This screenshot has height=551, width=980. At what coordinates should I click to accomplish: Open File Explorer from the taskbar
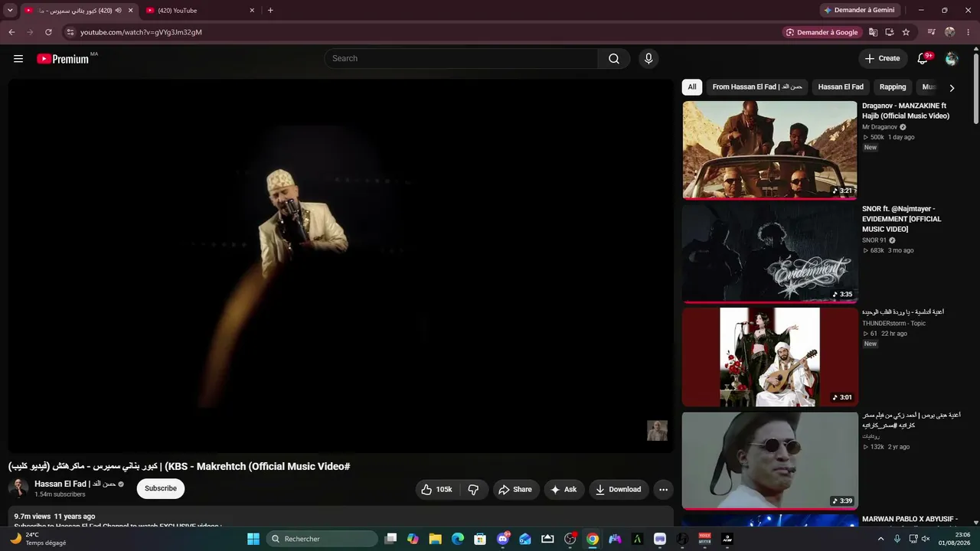[x=435, y=539]
